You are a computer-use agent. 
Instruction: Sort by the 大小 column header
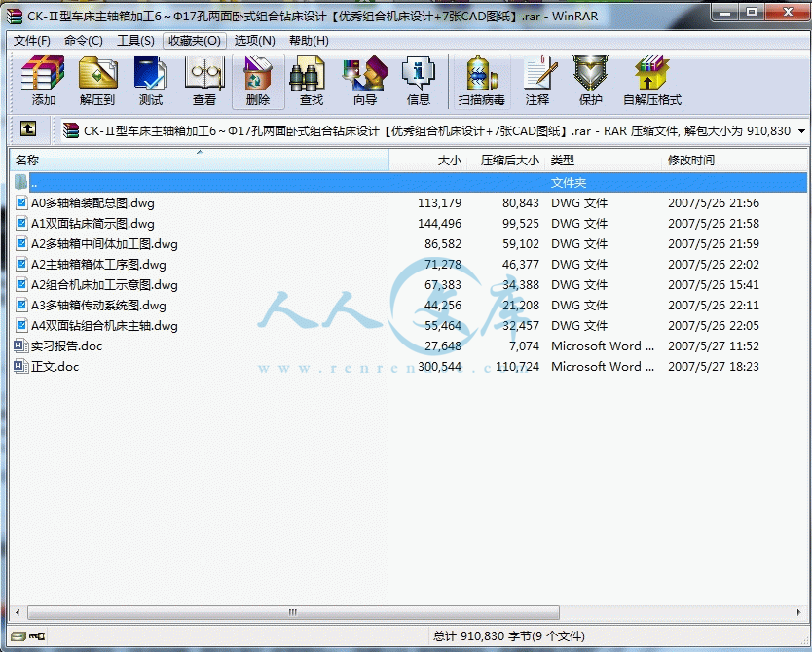tap(428, 160)
